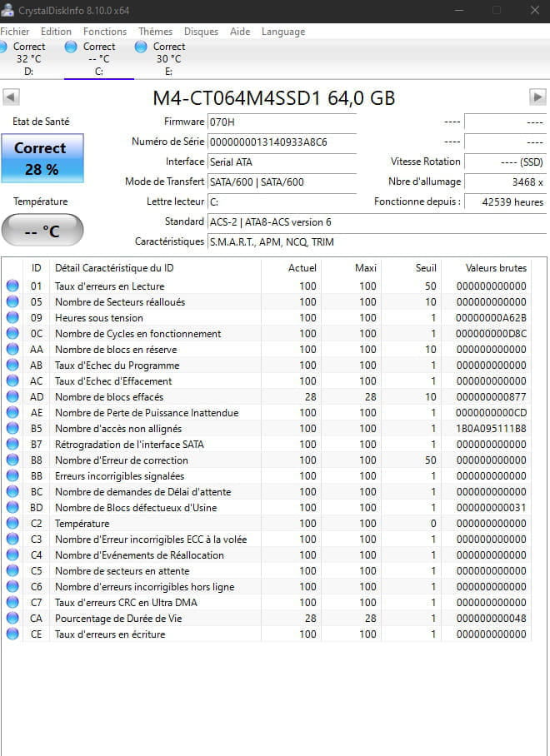
Task: Click status orb for row AE
Action: click(x=12, y=413)
